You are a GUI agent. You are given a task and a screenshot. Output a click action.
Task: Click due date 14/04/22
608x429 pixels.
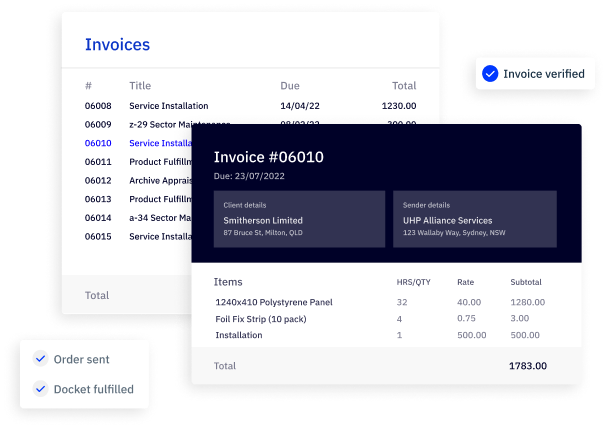(x=300, y=106)
